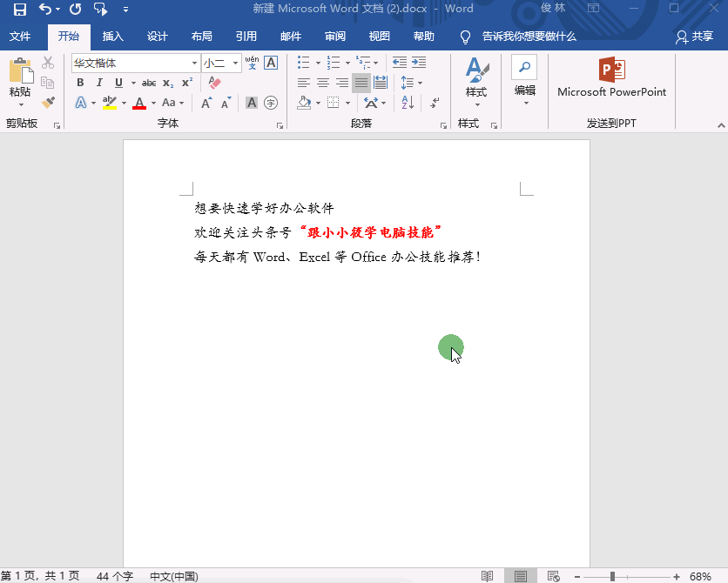Center align the text

(322, 83)
